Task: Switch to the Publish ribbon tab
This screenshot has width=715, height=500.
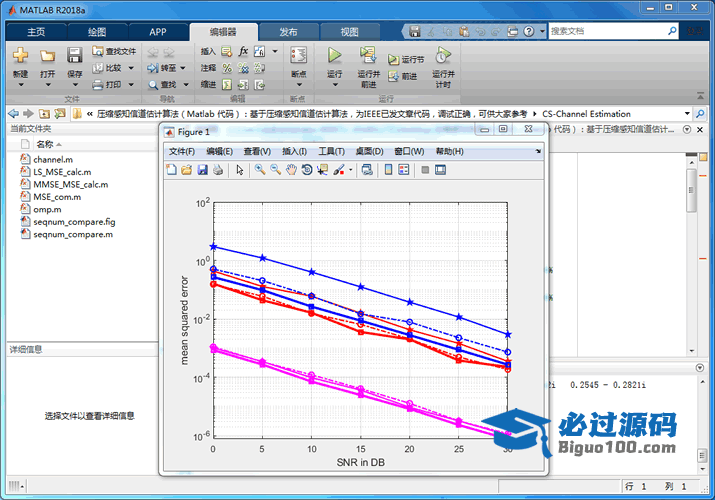Action: pyautogui.click(x=288, y=32)
